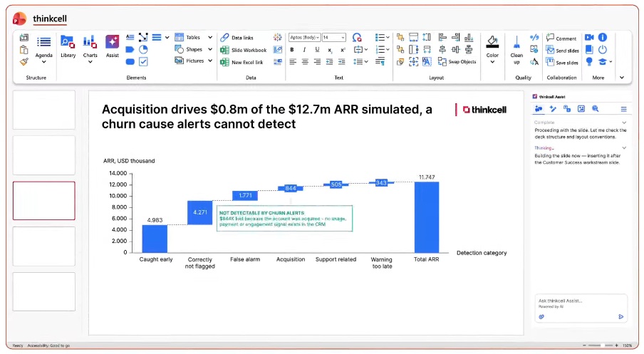Decrease the indent level
The image size is (644, 354).
329,62
